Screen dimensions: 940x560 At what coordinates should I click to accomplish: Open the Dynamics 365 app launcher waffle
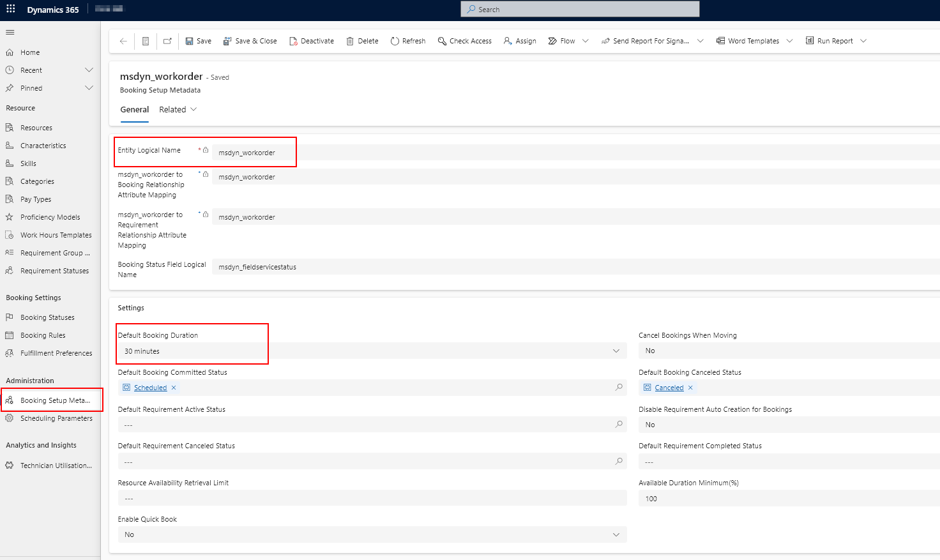(x=10, y=9)
